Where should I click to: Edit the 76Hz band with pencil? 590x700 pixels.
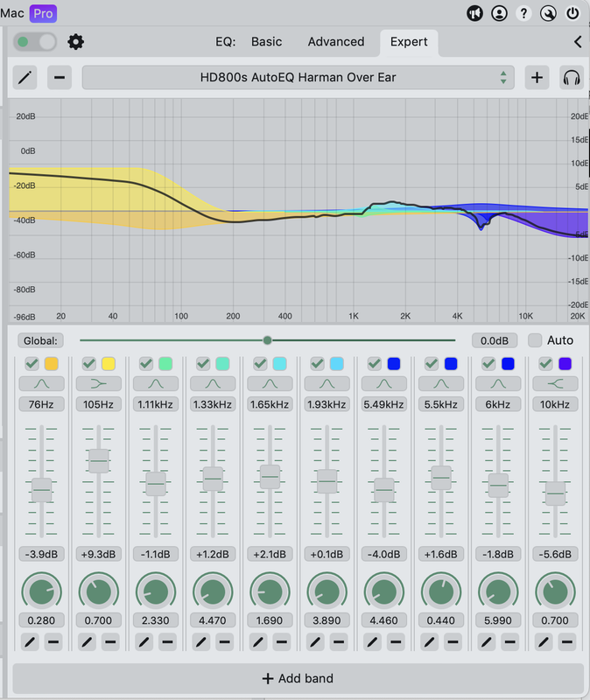[30, 642]
